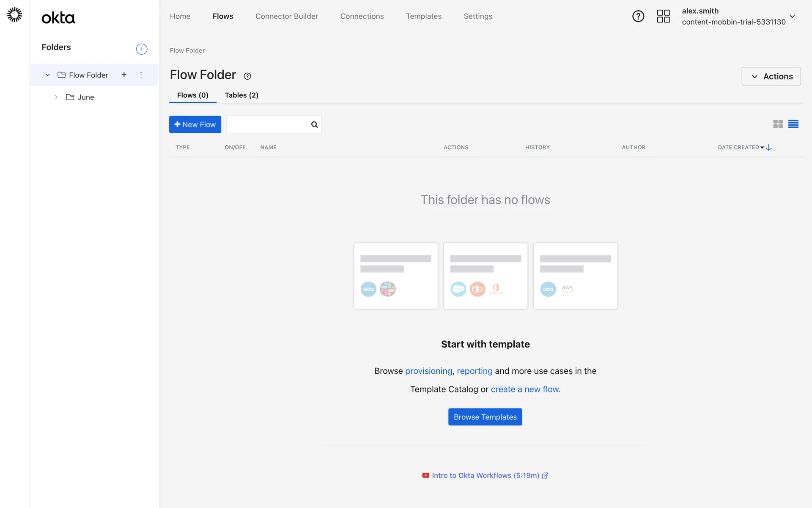Expand the June folder
The image size is (812, 508).
click(56, 97)
